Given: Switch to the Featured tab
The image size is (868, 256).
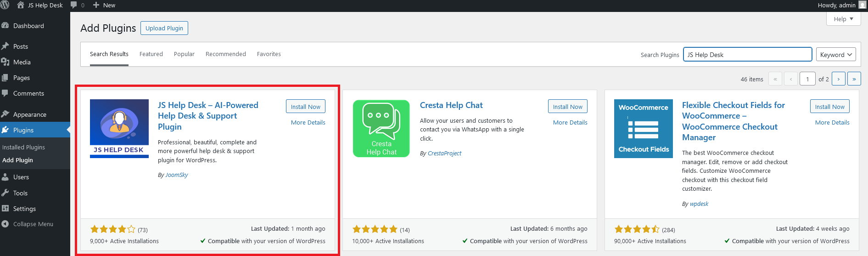Looking at the screenshot, I should pos(151,54).
